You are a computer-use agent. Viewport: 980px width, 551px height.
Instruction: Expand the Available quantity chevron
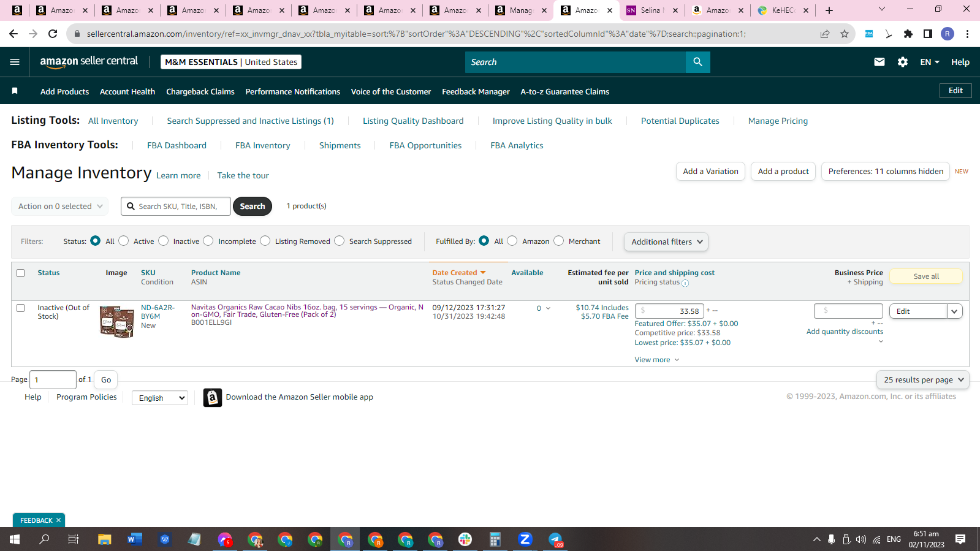coord(548,308)
